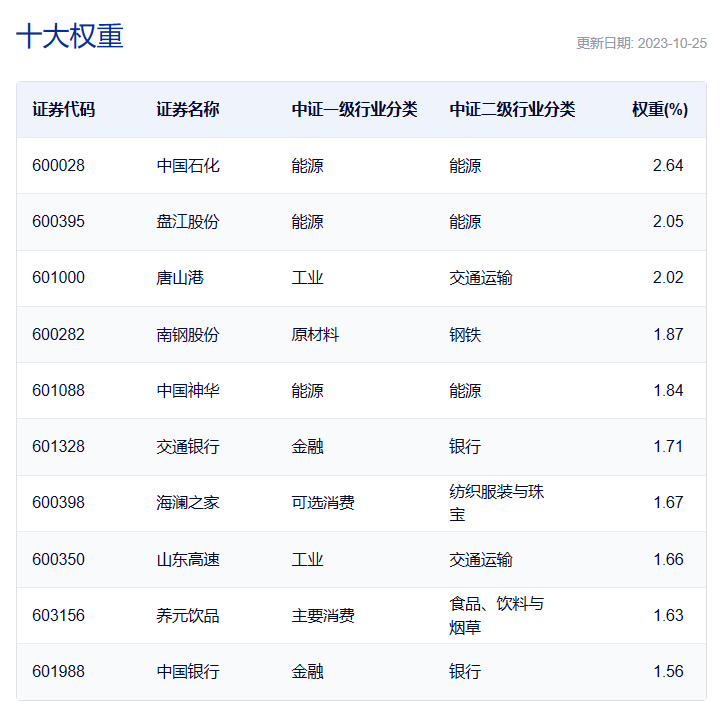Select stock code 603156
The height and width of the screenshot is (710, 725).
[59, 615]
